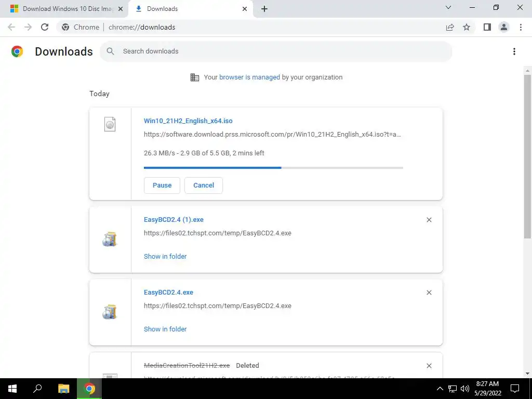This screenshot has height=399, width=532.
Task: Open the Win10_21H2_English_x64.iso link
Action: click(188, 121)
